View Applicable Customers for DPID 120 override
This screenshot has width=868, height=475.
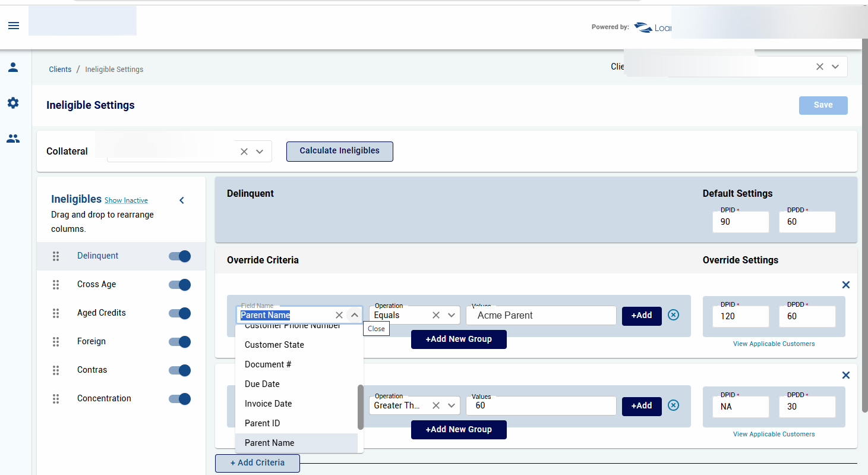click(x=774, y=344)
